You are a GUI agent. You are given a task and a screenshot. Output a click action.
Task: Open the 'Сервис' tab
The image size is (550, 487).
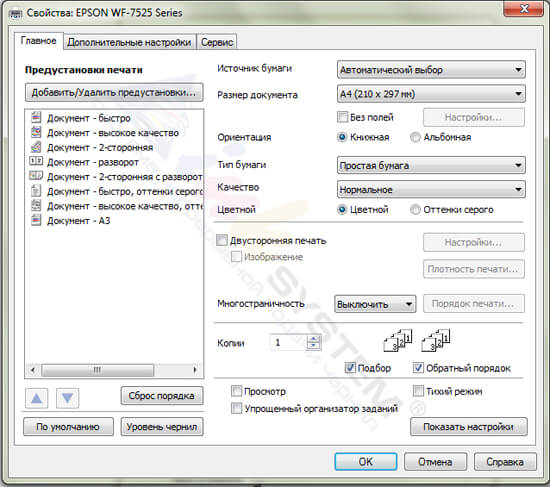(x=217, y=42)
